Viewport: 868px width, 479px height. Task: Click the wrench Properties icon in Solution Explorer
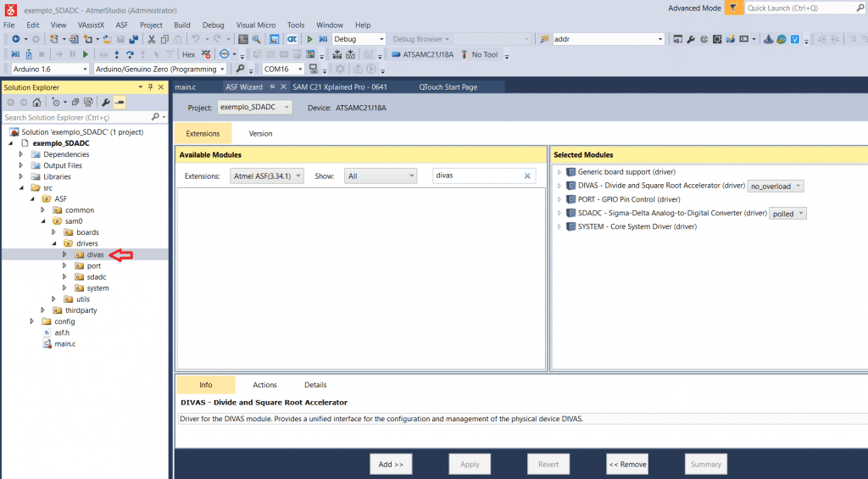pos(106,103)
